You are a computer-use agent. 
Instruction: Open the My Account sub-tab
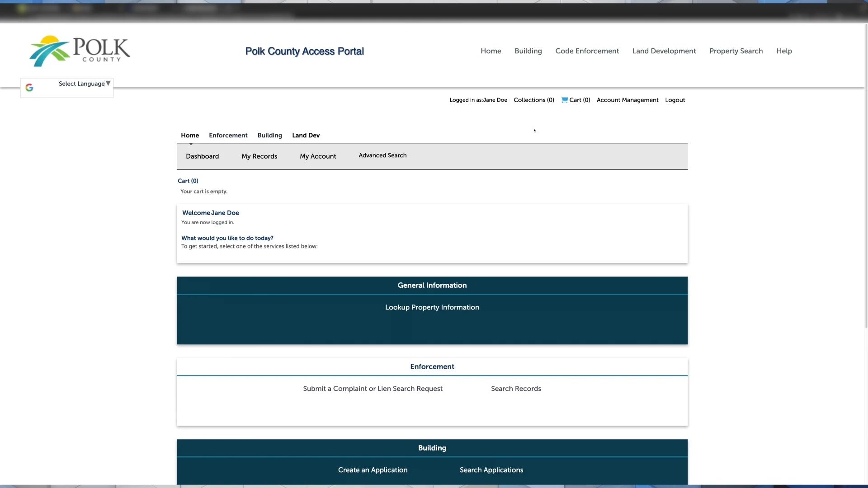pos(318,156)
